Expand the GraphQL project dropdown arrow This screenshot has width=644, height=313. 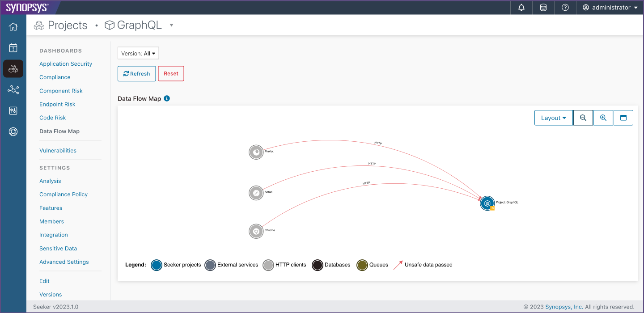(x=171, y=25)
